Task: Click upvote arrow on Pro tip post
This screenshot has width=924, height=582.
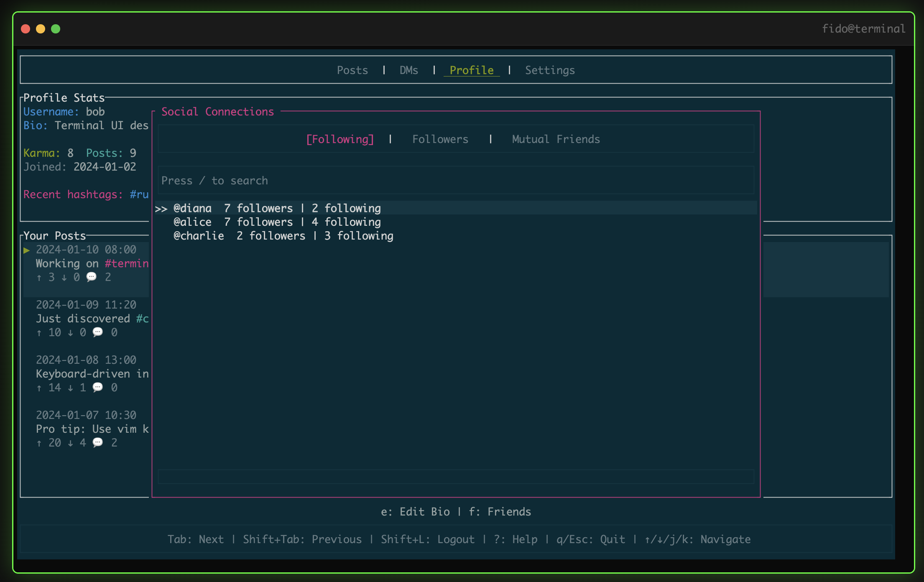Action: [39, 443]
